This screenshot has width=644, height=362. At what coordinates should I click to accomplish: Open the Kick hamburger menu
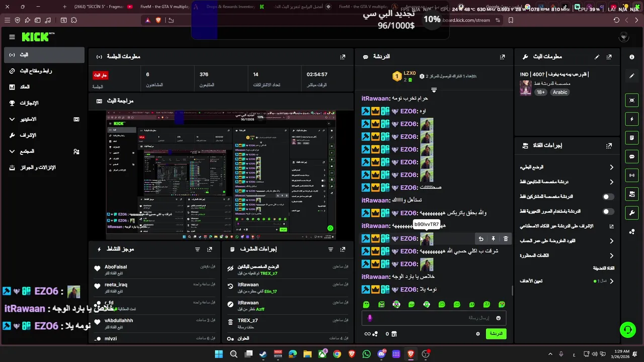[x=12, y=37]
